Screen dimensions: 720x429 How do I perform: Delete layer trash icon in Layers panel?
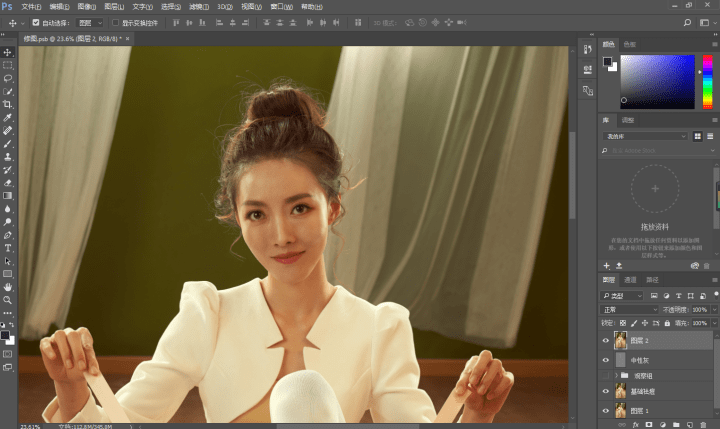[x=703, y=425]
